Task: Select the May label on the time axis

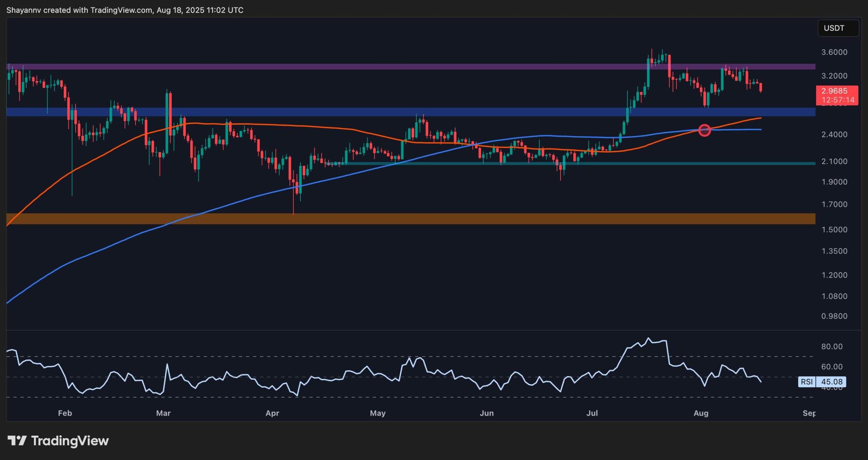Action: tap(378, 414)
